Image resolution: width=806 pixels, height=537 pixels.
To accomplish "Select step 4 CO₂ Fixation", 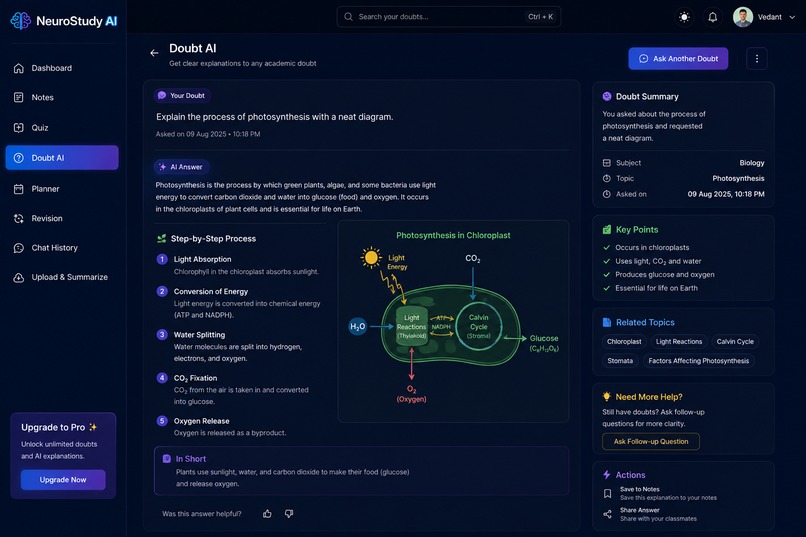I will pos(240,389).
